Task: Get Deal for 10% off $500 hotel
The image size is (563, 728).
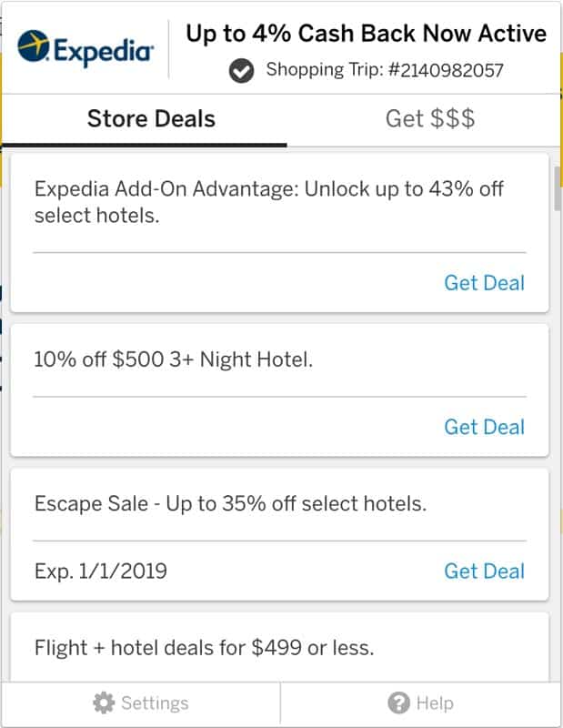Action: tap(484, 427)
